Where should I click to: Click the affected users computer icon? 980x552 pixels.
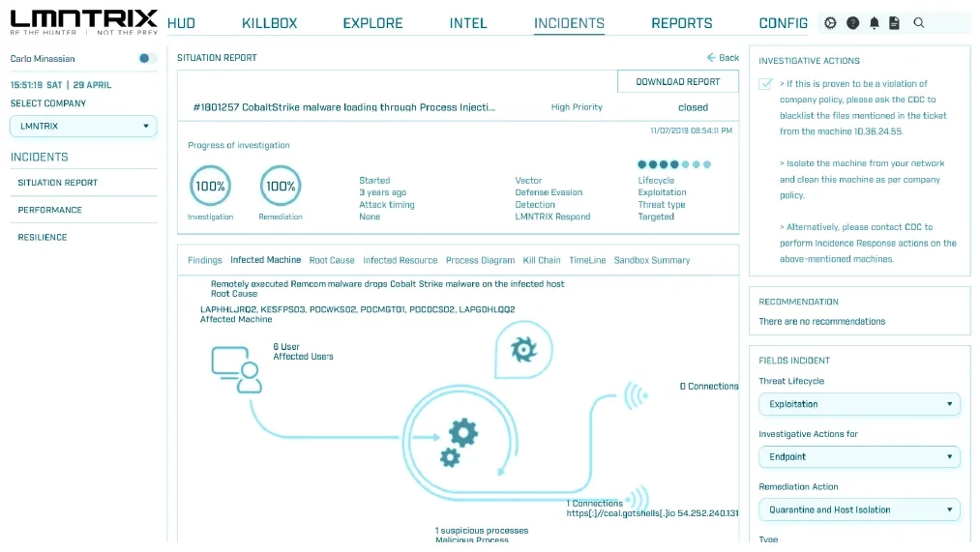pyautogui.click(x=236, y=369)
